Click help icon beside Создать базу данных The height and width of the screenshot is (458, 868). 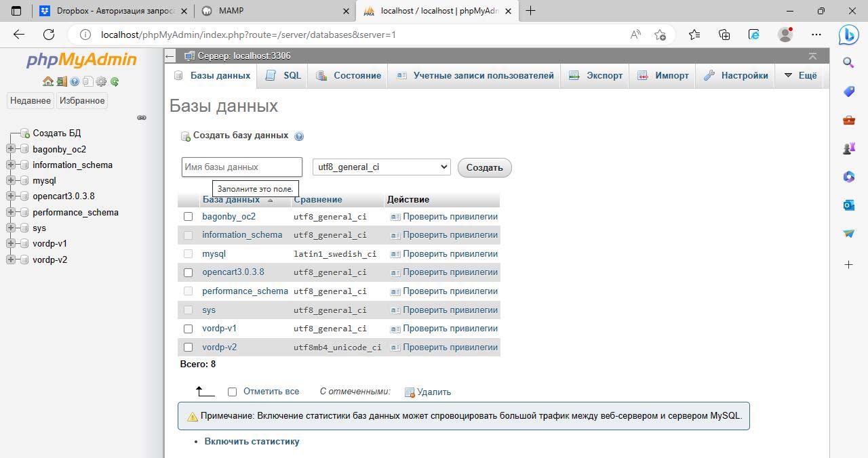299,136
